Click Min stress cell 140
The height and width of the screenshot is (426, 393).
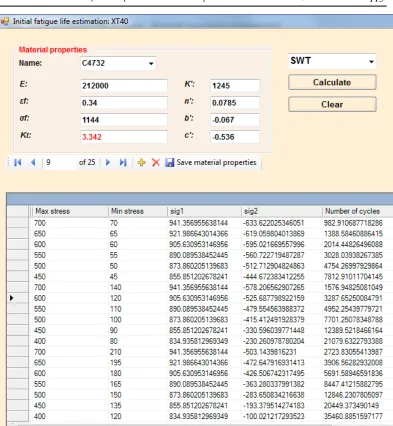point(137,287)
